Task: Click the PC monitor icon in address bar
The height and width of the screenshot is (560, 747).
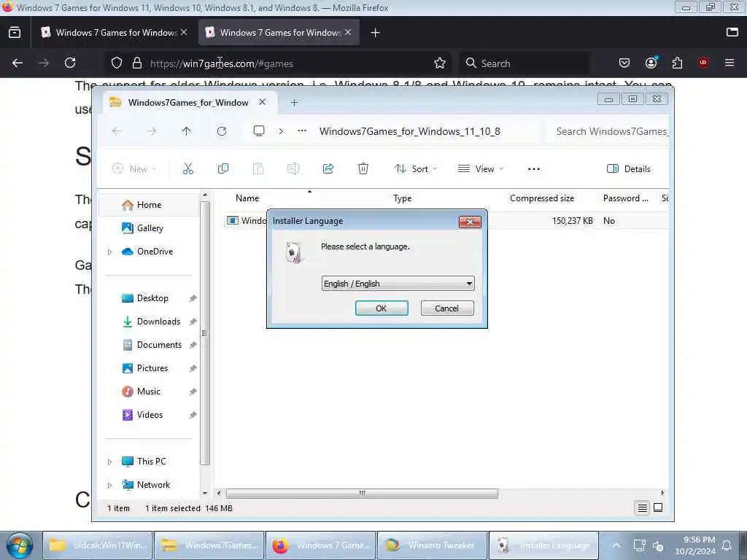Action: click(x=259, y=131)
